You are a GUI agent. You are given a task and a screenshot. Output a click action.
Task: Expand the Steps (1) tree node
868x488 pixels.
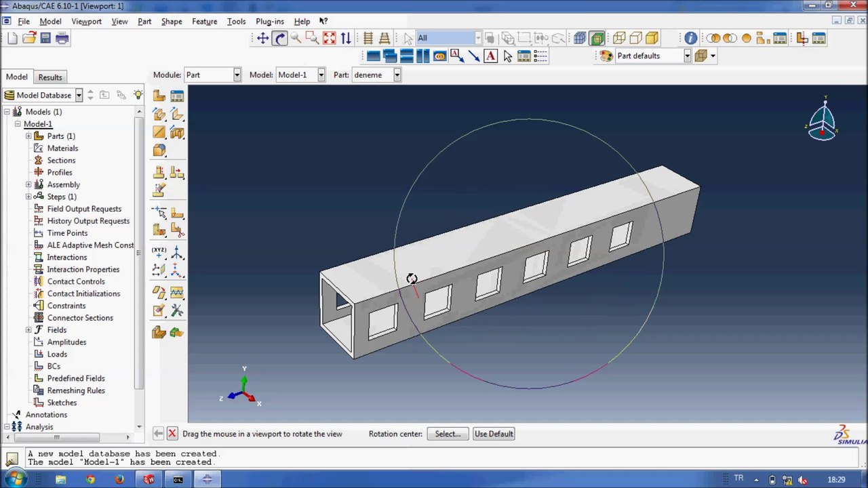tap(28, 197)
